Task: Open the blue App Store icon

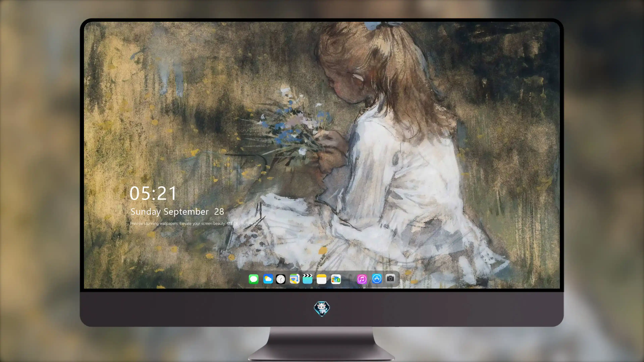Action: coord(377,279)
